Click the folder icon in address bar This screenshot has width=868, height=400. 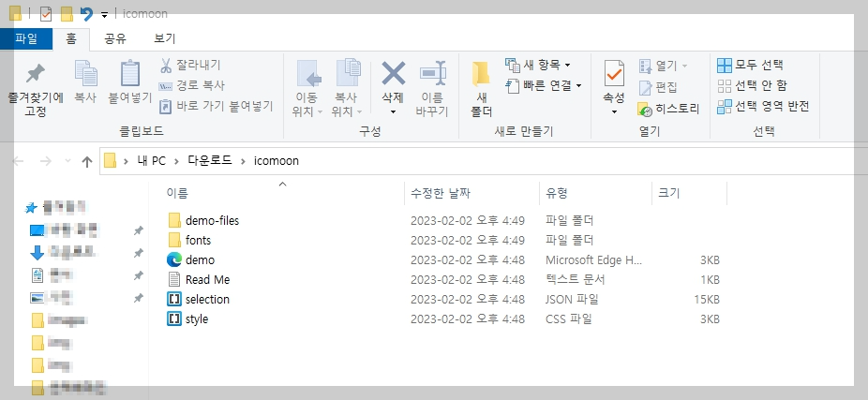(x=111, y=161)
